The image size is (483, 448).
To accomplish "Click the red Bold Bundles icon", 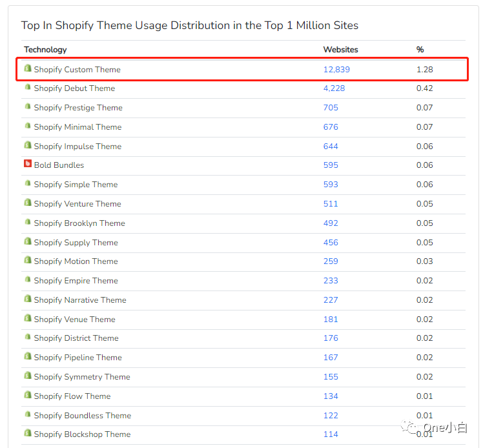I will pos(28,164).
